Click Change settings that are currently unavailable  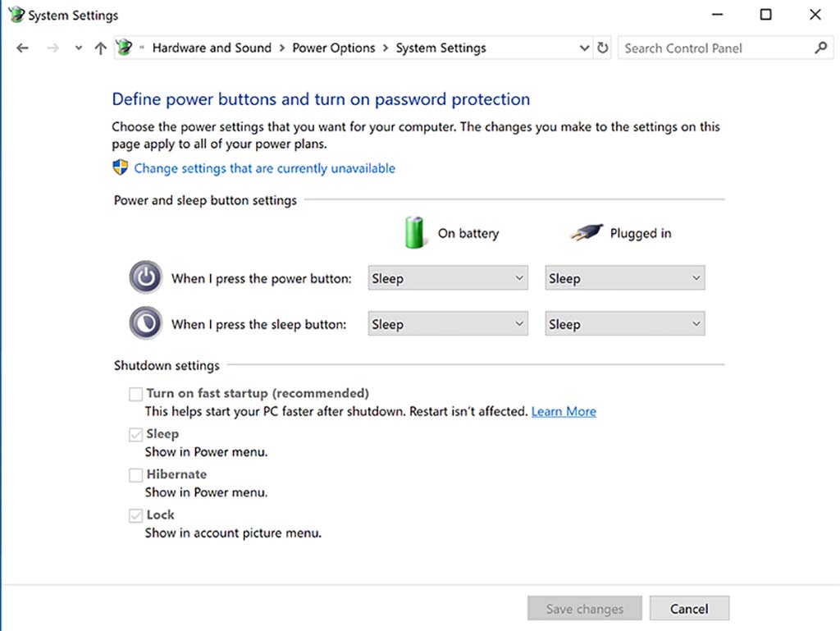pyautogui.click(x=265, y=168)
